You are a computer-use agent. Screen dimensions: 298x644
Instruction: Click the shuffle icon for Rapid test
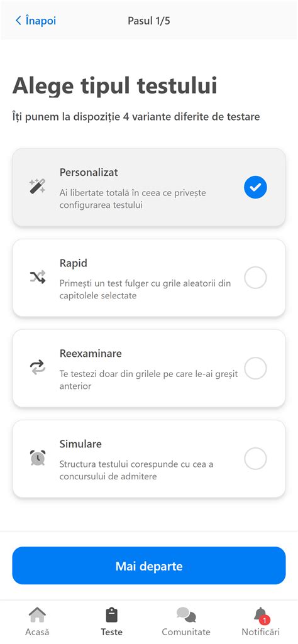coord(37,278)
